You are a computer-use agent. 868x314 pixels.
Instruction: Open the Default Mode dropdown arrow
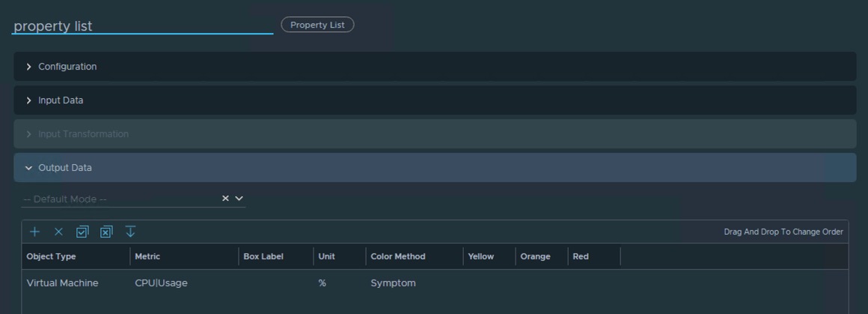(239, 199)
